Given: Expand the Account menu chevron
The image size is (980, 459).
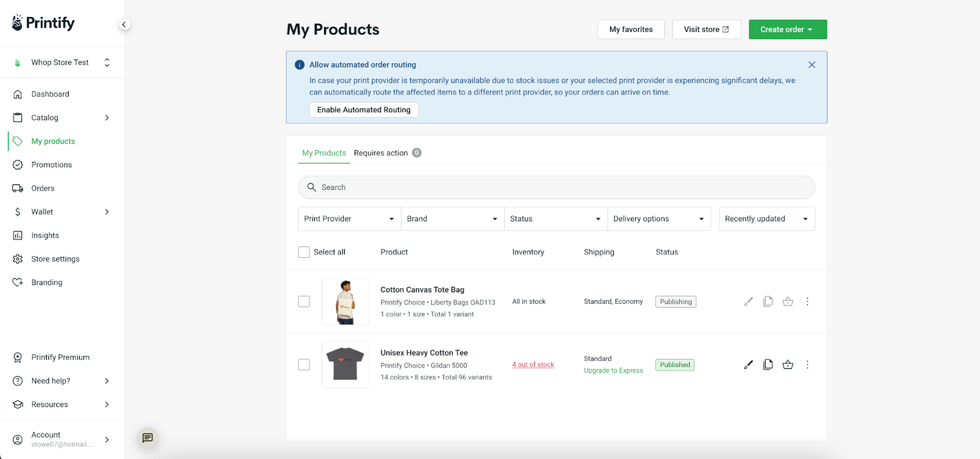Looking at the screenshot, I should click(107, 439).
